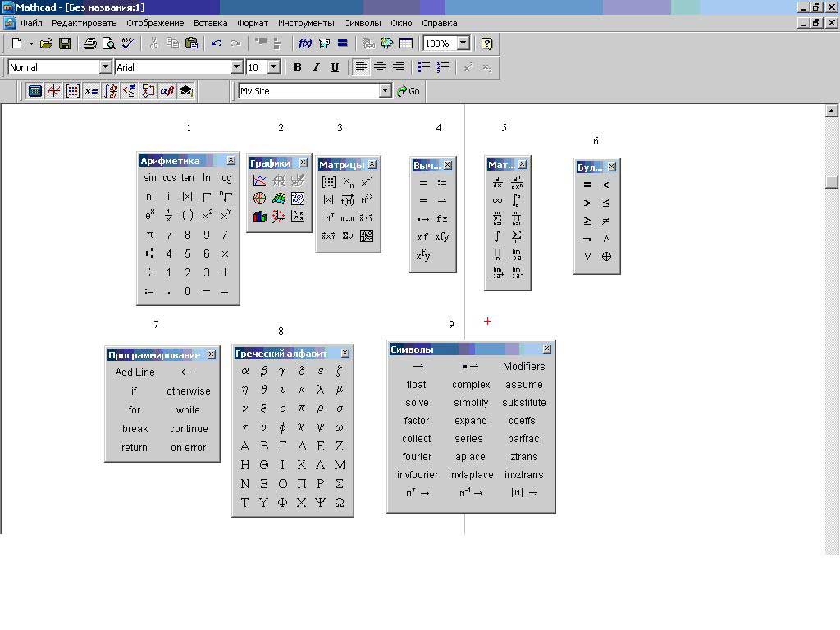Open the Help question mark icon
The width and height of the screenshot is (840, 630).
click(x=486, y=43)
